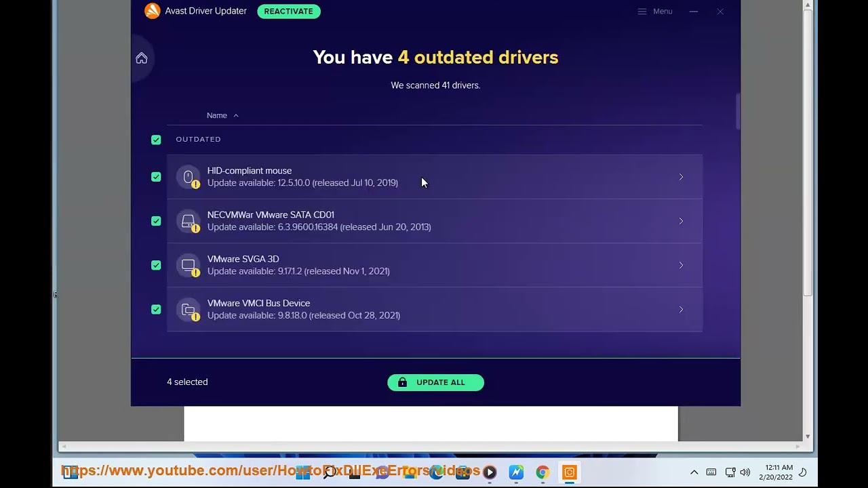Image resolution: width=868 pixels, height=488 pixels.
Task: Click update version 6.3.9600.16384 text
Action: pos(319,227)
